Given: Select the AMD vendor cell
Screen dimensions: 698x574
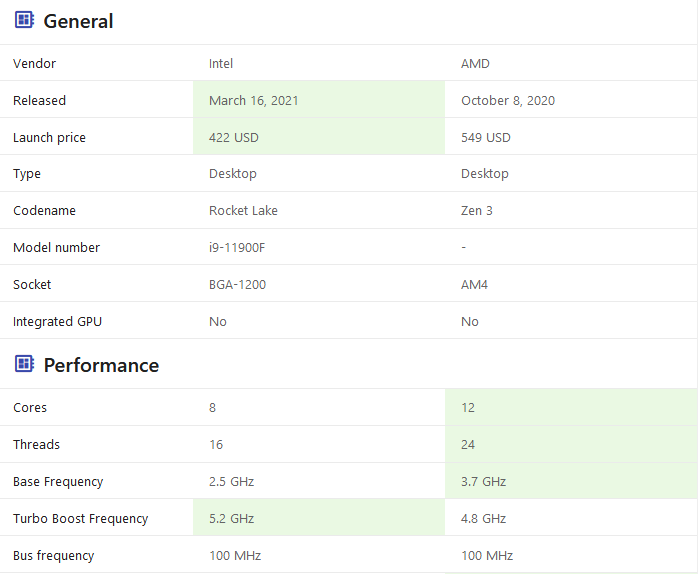Looking at the screenshot, I should [x=475, y=64].
